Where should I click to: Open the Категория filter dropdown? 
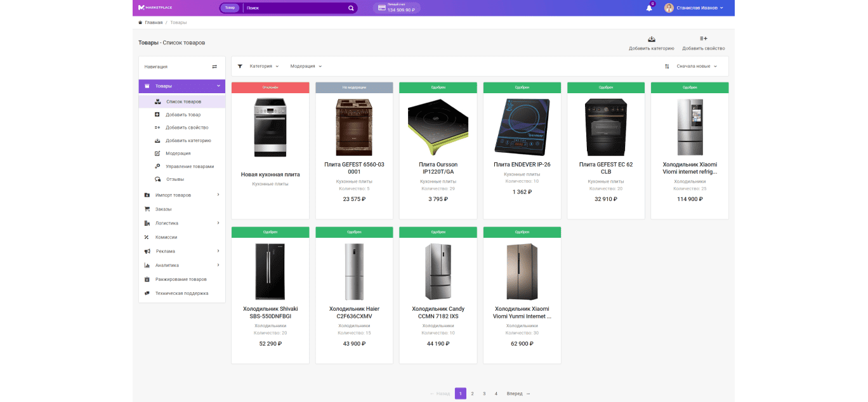(x=264, y=66)
